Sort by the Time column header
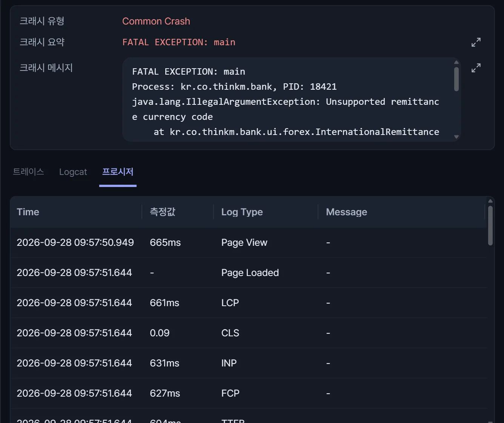The width and height of the screenshot is (504, 423). [x=28, y=212]
